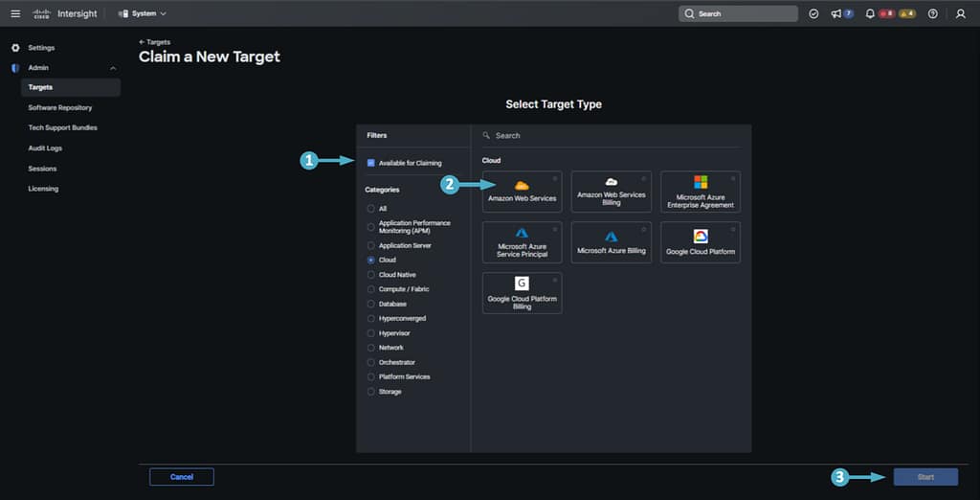This screenshot has width=980, height=500.
Task: Open the user profile icon
Action: pyautogui.click(x=961, y=13)
